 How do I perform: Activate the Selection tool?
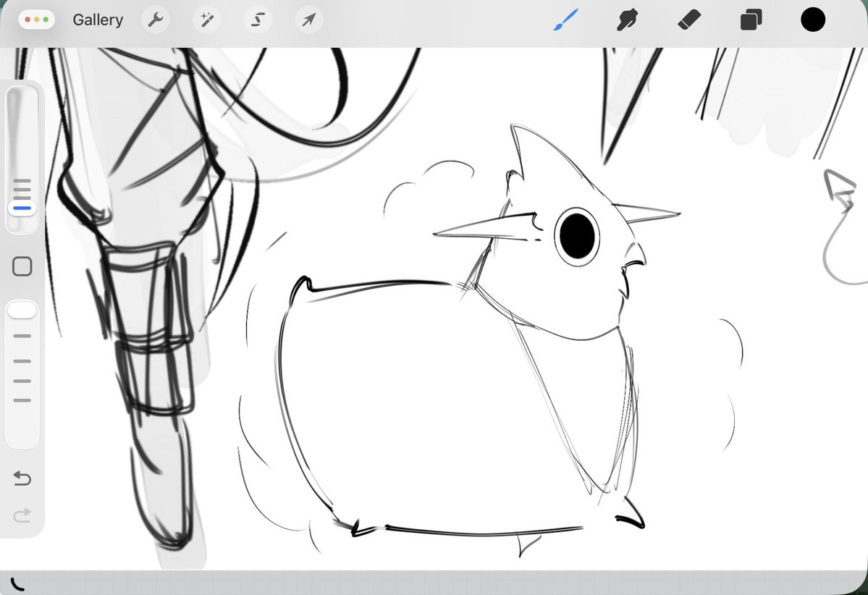pyautogui.click(x=258, y=20)
